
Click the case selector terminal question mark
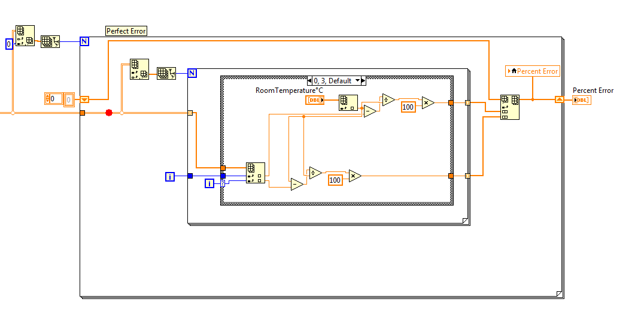point(223,183)
